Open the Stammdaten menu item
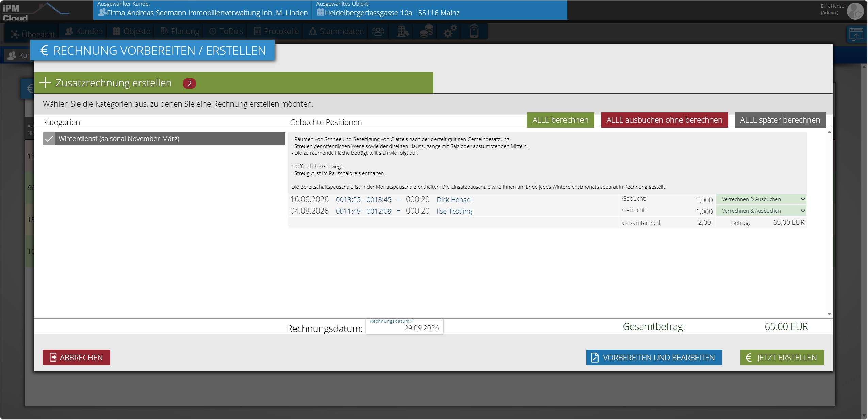Image resolution: width=868 pixels, height=420 pixels. pos(336,31)
